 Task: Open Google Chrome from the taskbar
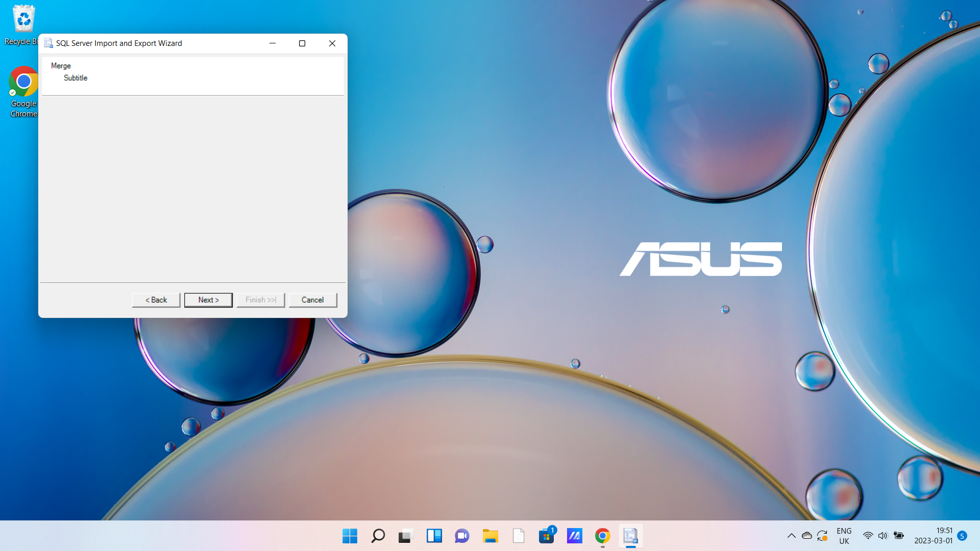(x=602, y=536)
